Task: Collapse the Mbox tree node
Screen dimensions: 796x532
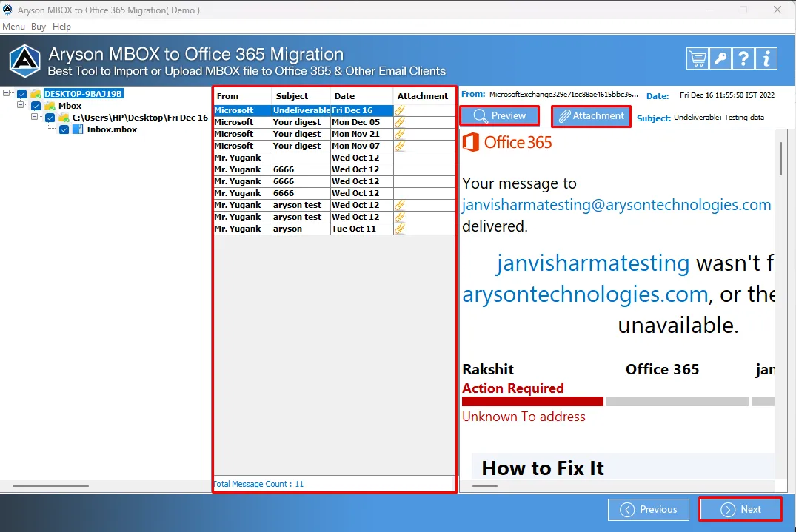Action: pos(20,104)
